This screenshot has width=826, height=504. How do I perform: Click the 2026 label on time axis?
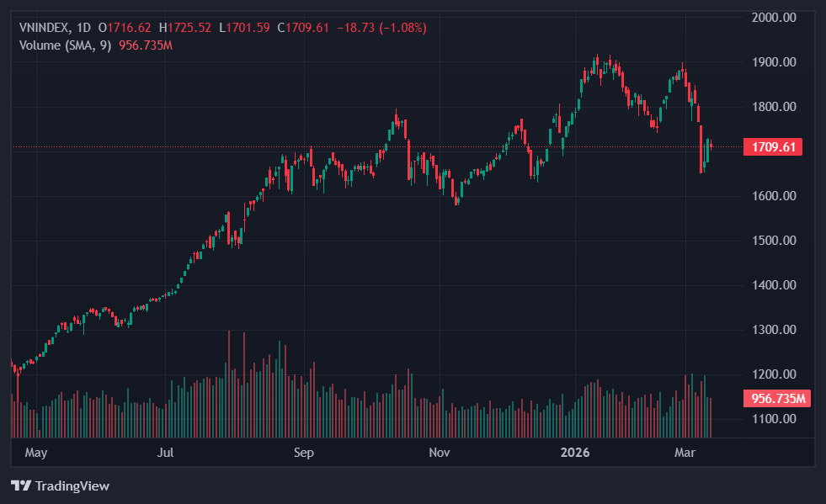pyautogui.click(x=576, y=453)
